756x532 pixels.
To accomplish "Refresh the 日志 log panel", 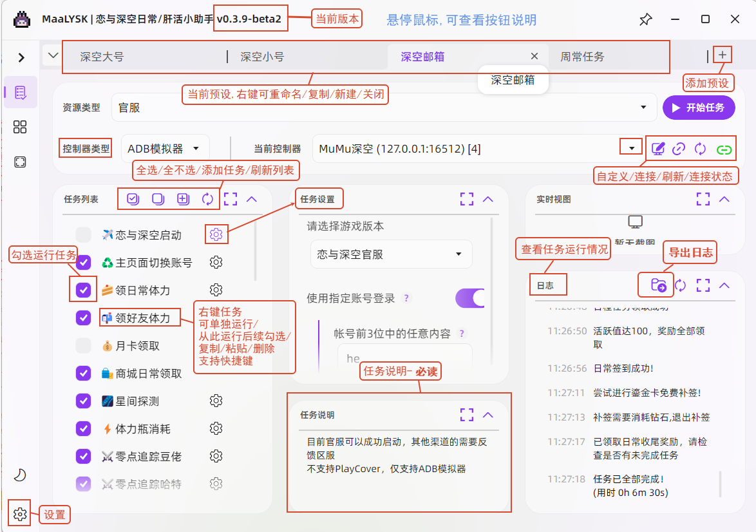I will pos(680,285).
